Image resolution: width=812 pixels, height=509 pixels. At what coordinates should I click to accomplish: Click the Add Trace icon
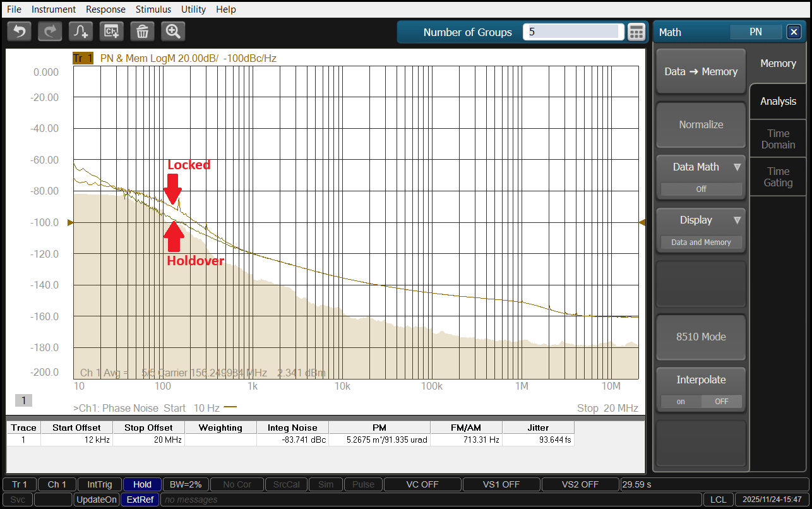(x=81, y=31)
